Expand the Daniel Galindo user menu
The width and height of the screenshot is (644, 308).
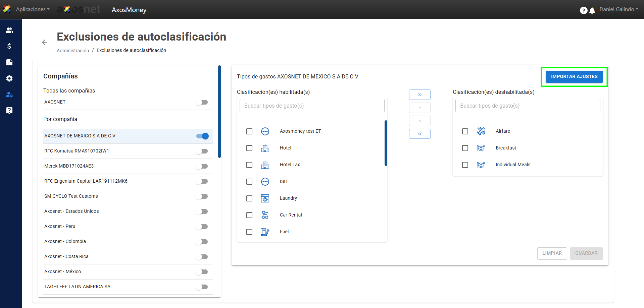[x=618, y=9]
